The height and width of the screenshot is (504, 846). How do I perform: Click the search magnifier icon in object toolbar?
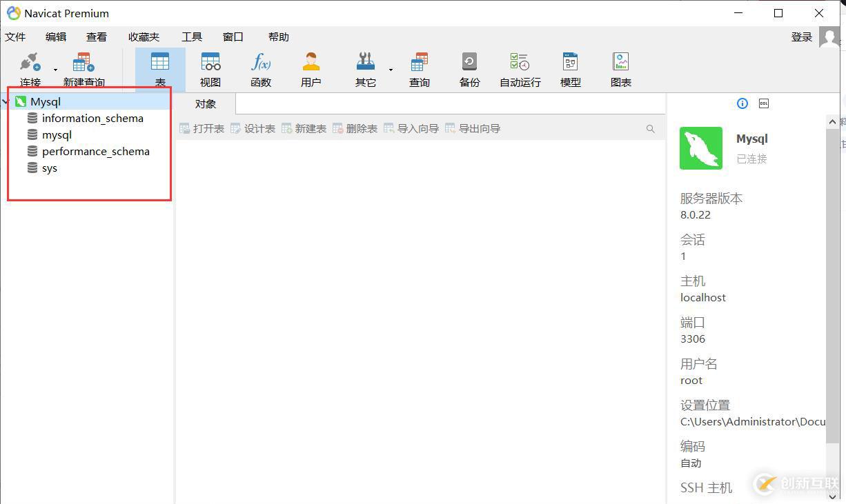(650, 129)
